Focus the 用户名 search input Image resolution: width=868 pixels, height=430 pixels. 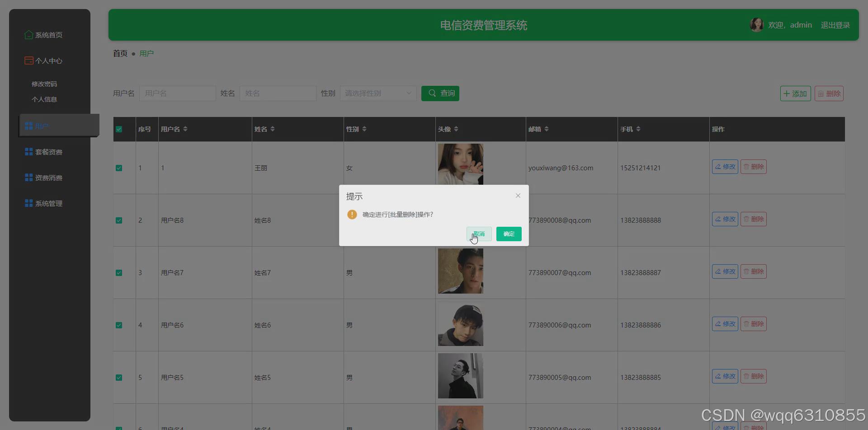tap(177, 93)
